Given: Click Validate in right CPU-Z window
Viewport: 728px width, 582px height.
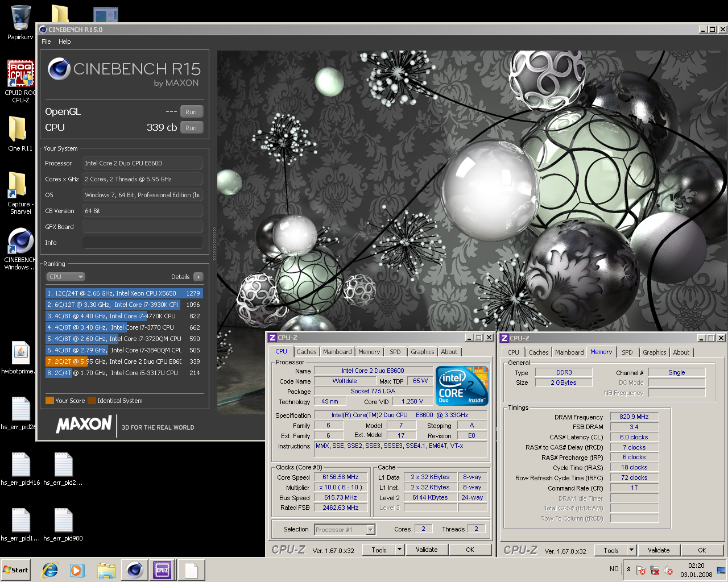Looking at the screenshot, I should (659, 550).
